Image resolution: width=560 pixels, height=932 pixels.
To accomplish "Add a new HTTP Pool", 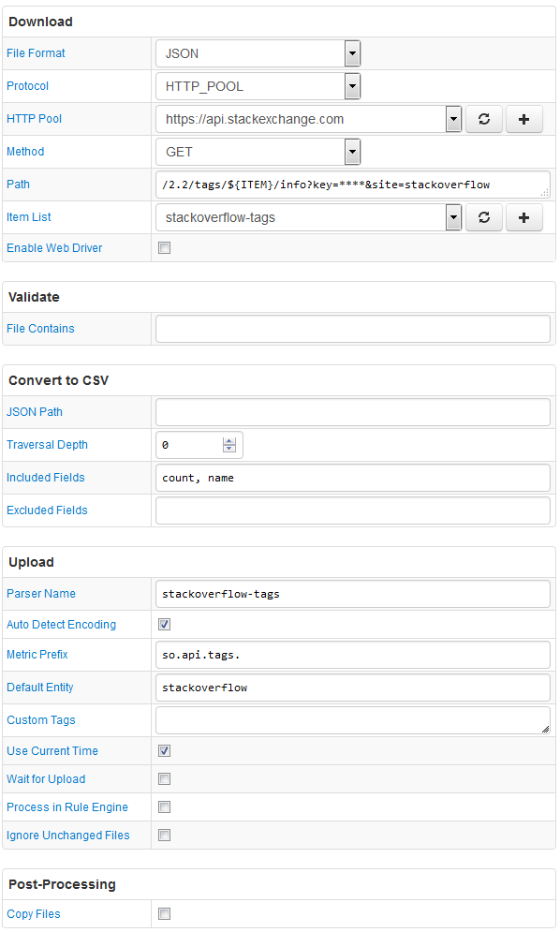I will (x=523, y=119).
